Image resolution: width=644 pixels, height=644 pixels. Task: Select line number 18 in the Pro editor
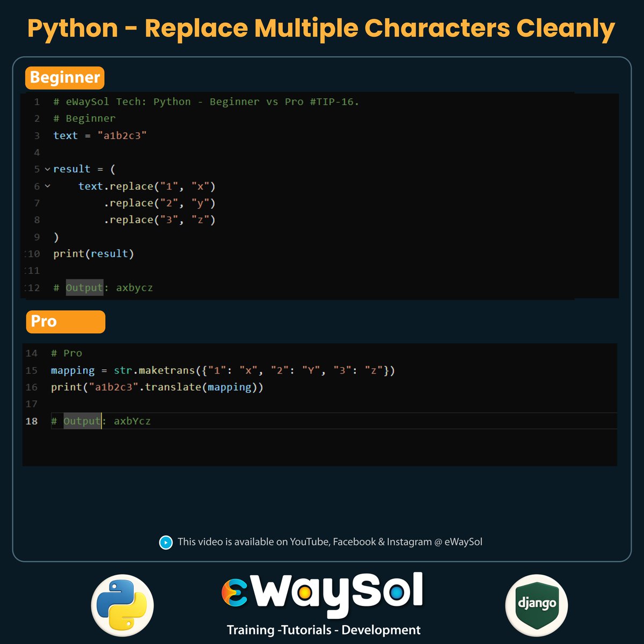click(31, 421)
